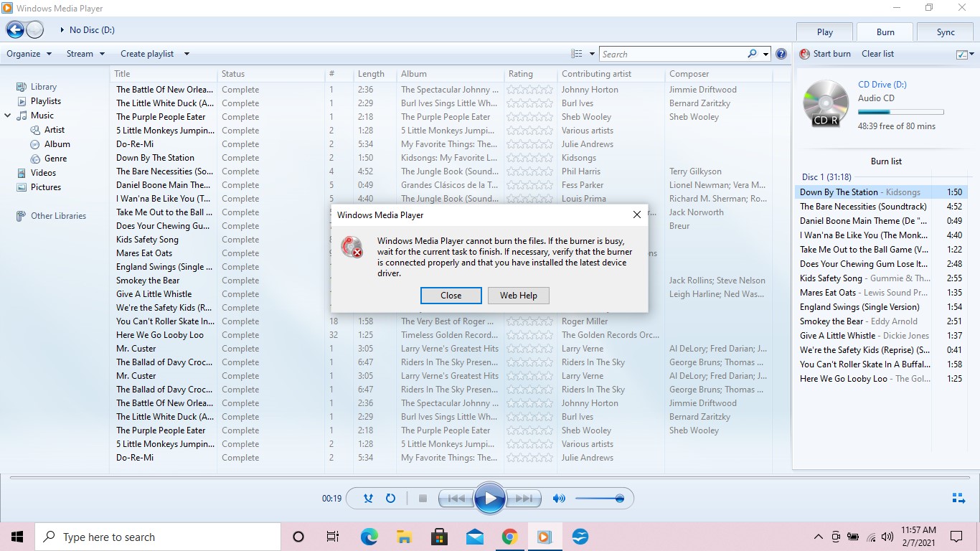980x551 pixels.
Task: Stop playback with the Stop button
Action: tap(423, 498)
